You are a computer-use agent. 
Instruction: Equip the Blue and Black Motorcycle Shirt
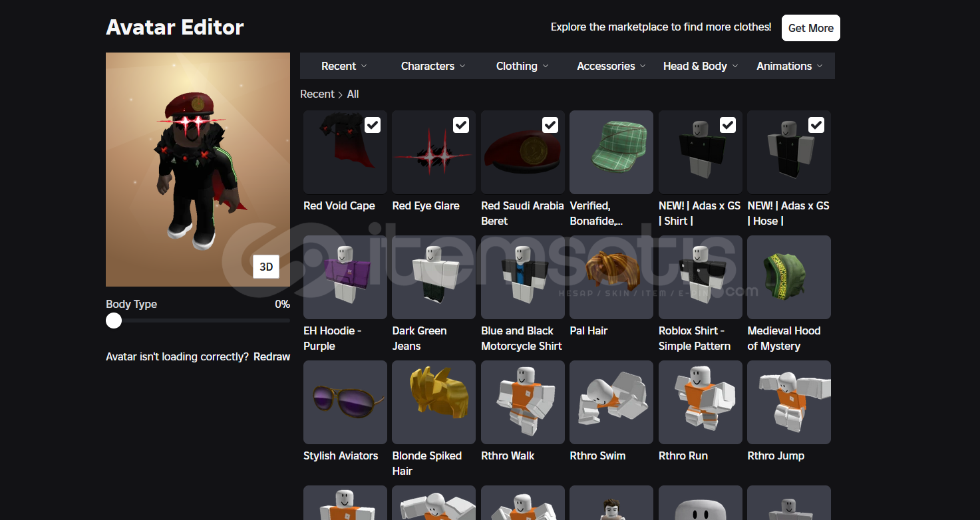522,277
